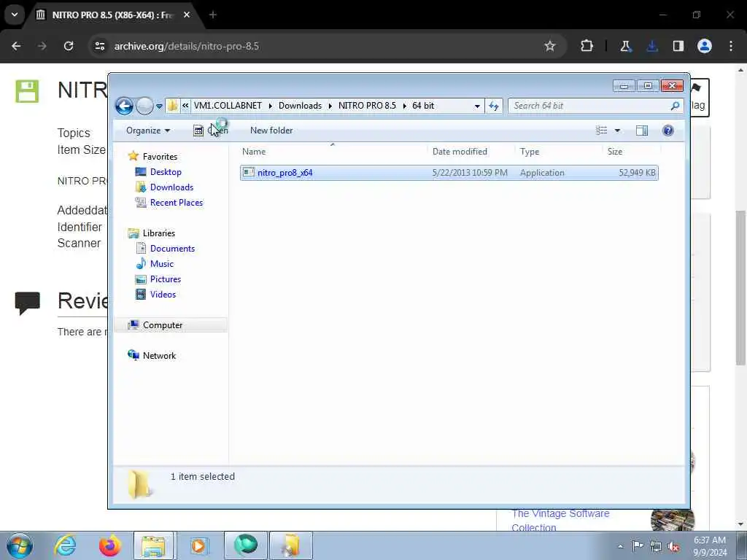Viewport: 747px width, 560px height.
Task: Launch Internet Explorer from taskbar
Action: pyautogui.click(x=65, y=545)
